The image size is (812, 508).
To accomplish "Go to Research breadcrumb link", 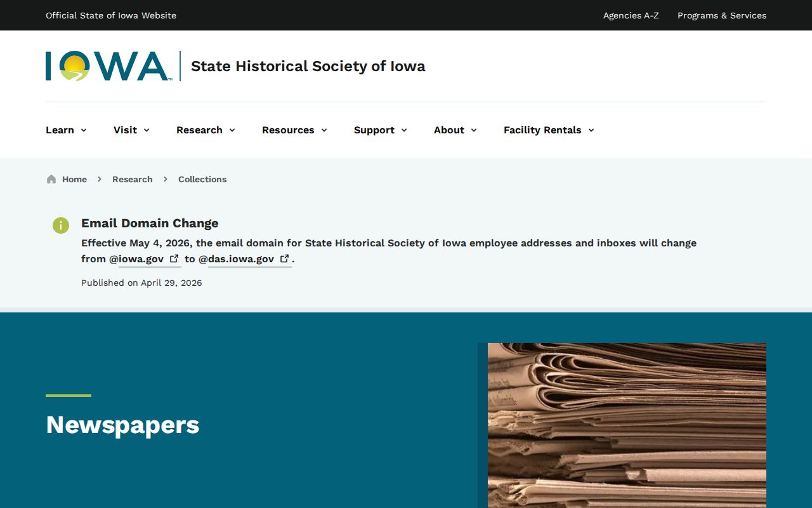I will [x=132, y=179].
